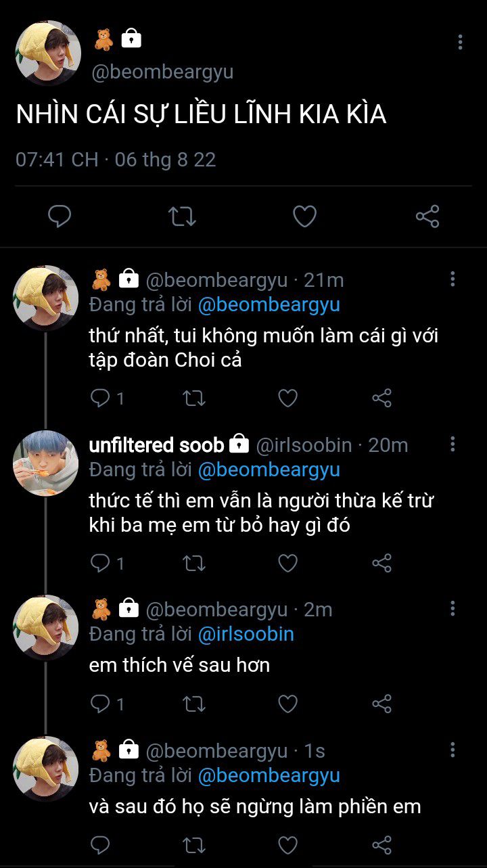
Task: Open @beombeargyu link in soob's reply
Action: (x=269, y=470)
